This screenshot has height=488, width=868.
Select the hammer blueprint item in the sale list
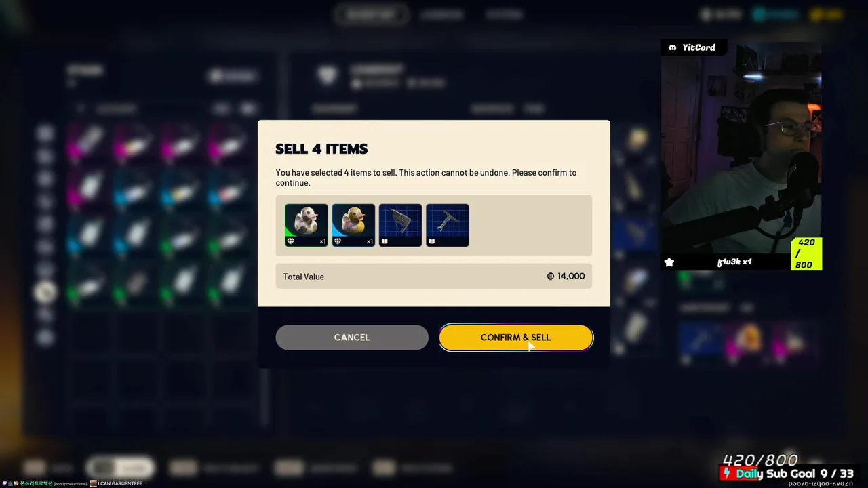pyautogui.click(x=448, y=225)
